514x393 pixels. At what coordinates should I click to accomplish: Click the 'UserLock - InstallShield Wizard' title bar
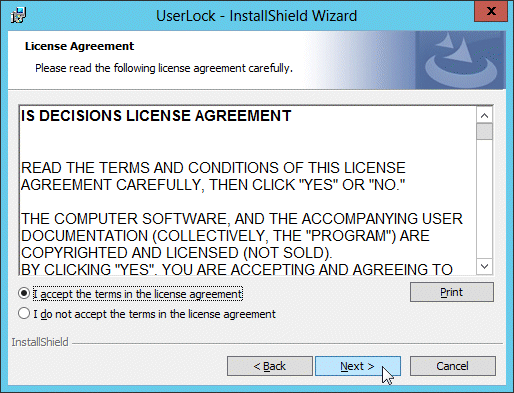click(256, 16)
